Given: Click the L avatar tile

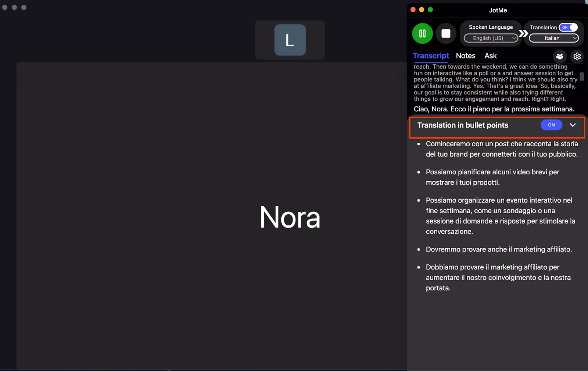Looking at the screenshot, I should point(290,40).
